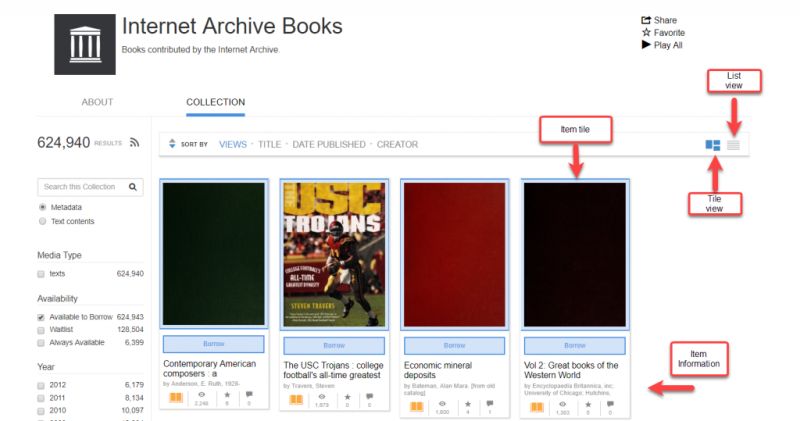Open Vol 2: Great books title link
The width and height of the screenshot is (800, 421).
point(571,370)
